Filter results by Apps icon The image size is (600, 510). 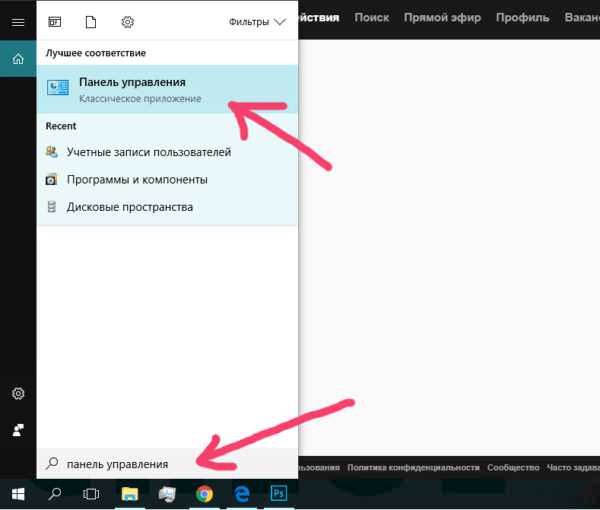(x=55, y=22)
